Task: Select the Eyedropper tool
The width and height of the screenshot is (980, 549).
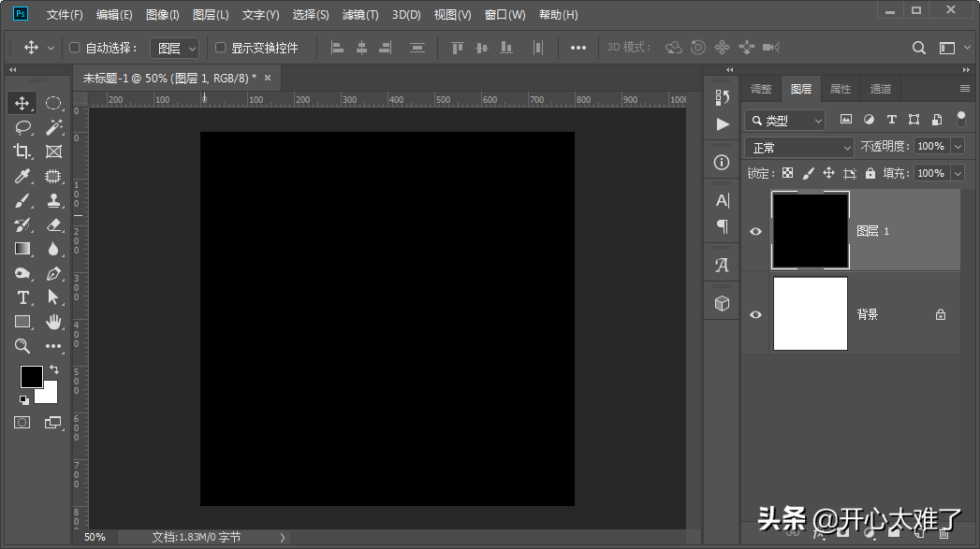Action: [22, 176]
